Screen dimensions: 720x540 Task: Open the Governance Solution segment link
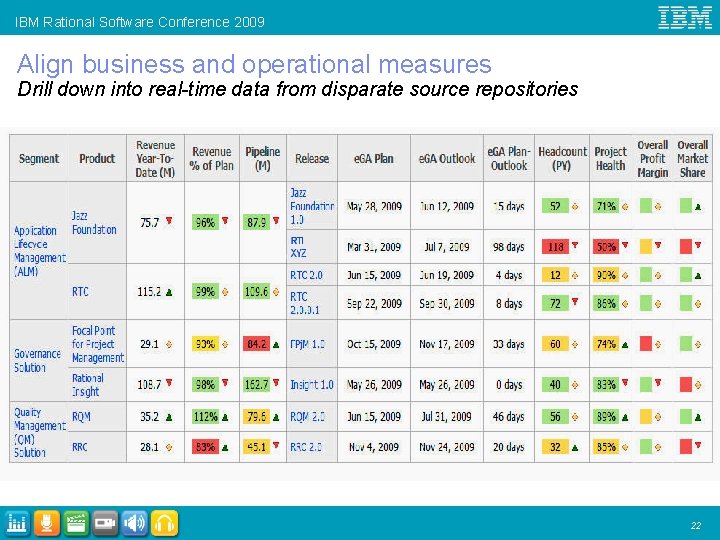coord(37,361)
